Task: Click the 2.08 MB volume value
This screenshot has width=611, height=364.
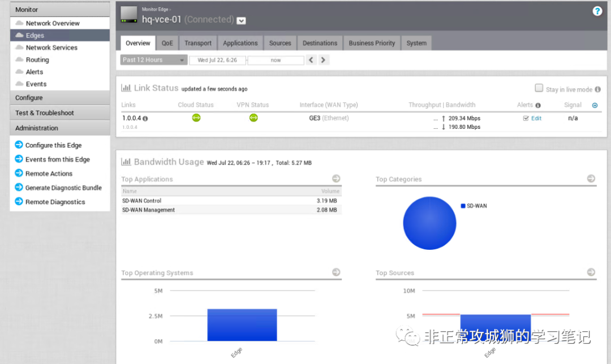Action: [x=326, y=210]
